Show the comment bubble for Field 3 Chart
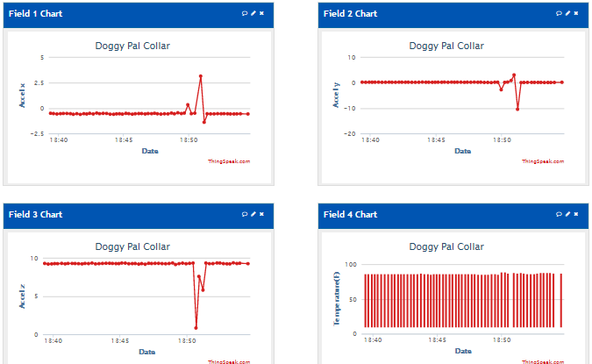592x364 pixels. pyautogui.click(x=245, y=214)
